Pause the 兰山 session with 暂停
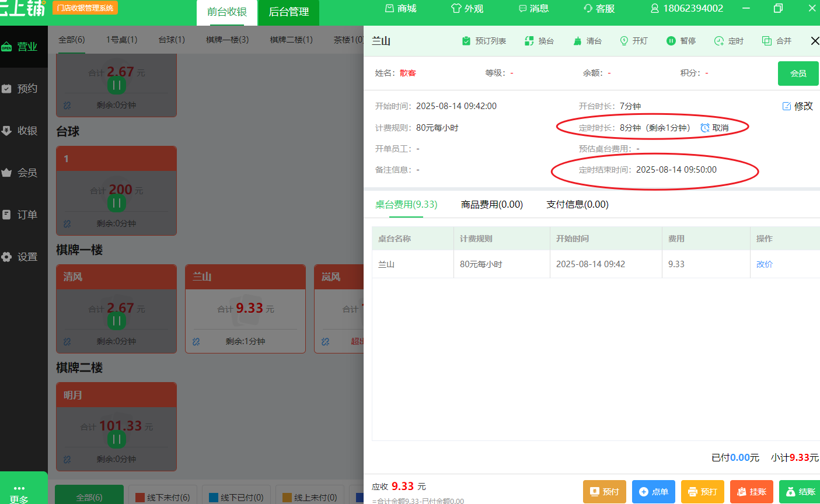This screenshot has height=504, width=820. point(670,40)
